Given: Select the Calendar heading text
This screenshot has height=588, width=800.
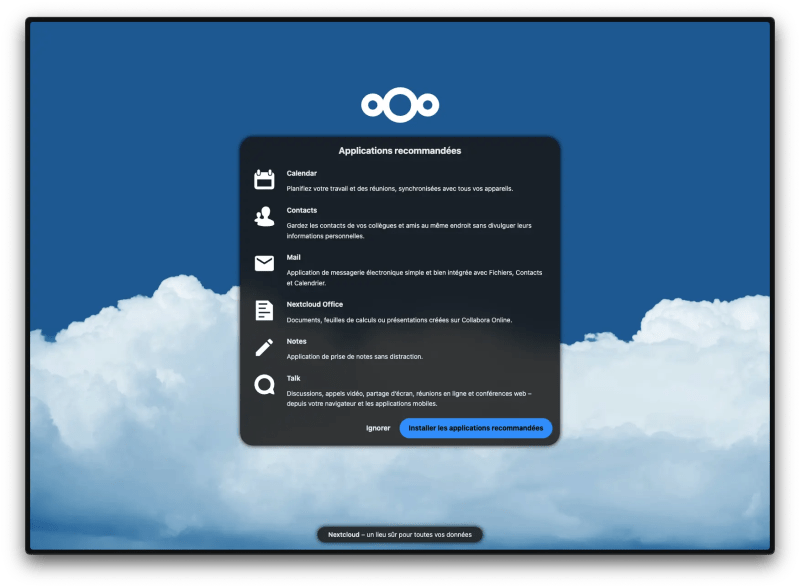Looking at the screenshot, I should [x=303, y=172].
